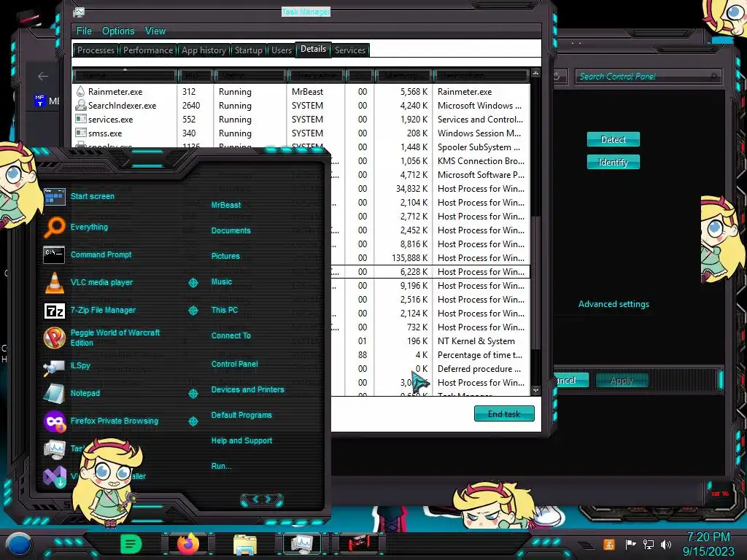This screenshot has width=747, height=560.
Task: Launch the Peggle World of Warcraft Edition icon
Action: tap(54, 338)
